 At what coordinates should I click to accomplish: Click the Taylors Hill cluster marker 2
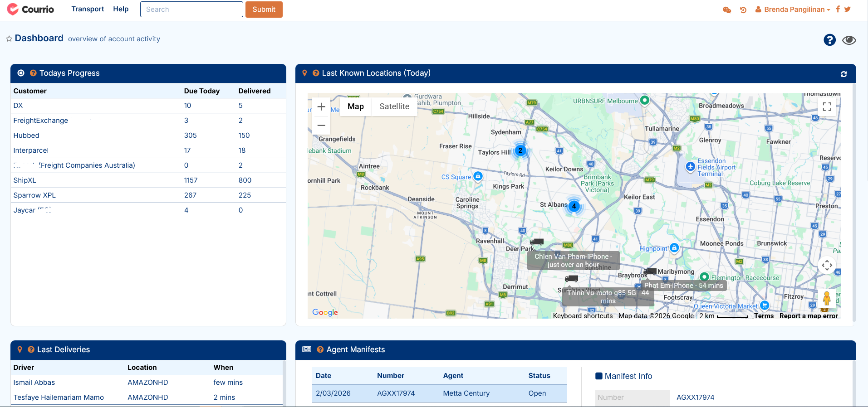[520, 150]
